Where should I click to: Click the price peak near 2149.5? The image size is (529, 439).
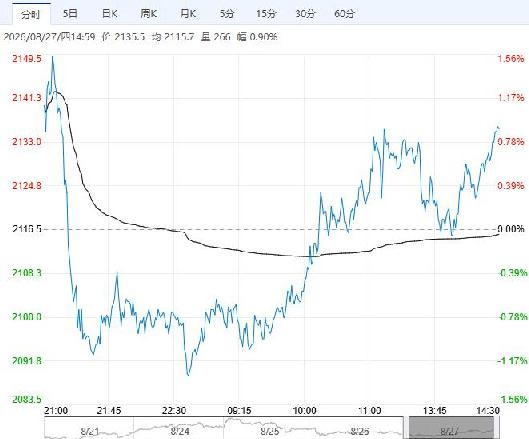click(x=52, y=57)
